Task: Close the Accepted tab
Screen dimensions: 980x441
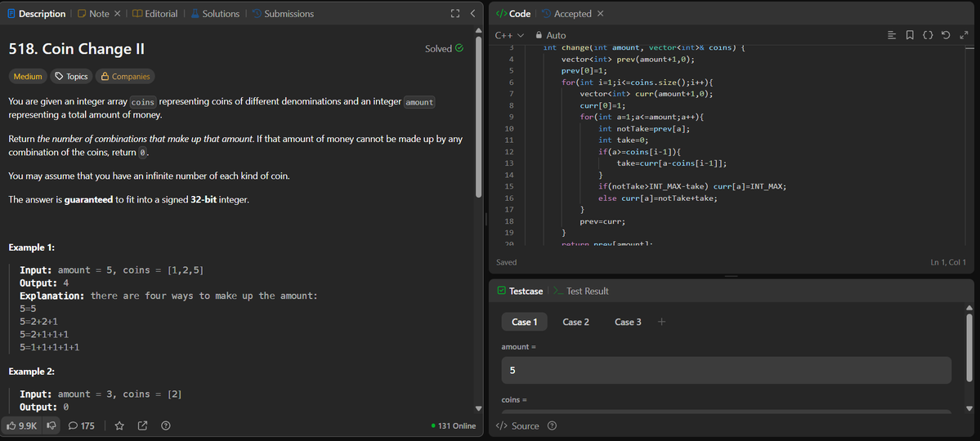Action: coord(601,14)
